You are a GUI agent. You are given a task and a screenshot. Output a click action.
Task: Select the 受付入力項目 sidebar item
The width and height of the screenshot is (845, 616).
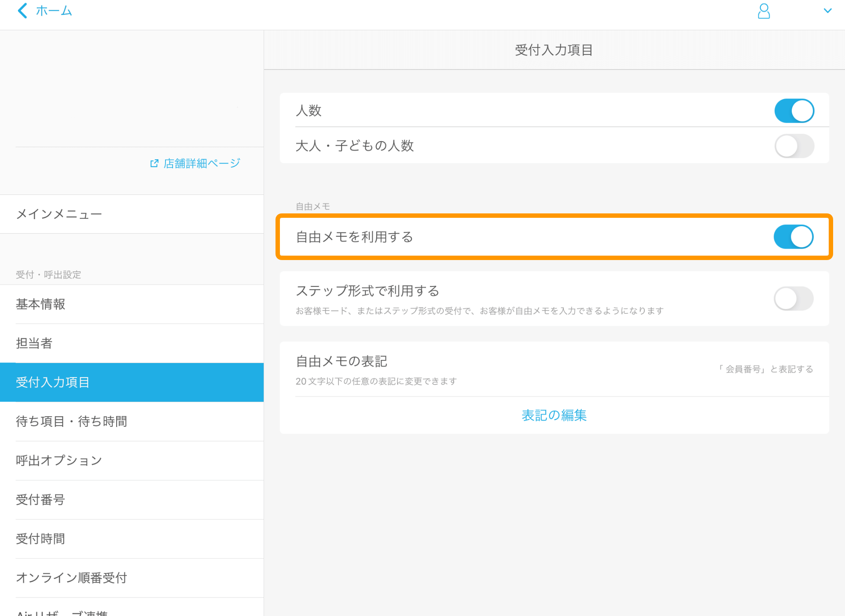pyautogui.click(x=53, y=382)
